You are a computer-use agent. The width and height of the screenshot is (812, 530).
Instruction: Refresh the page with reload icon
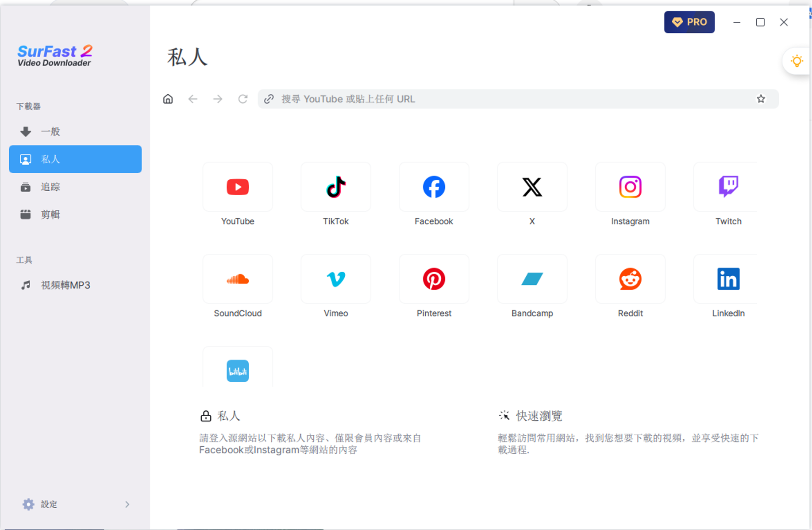(x=242, y=99)
